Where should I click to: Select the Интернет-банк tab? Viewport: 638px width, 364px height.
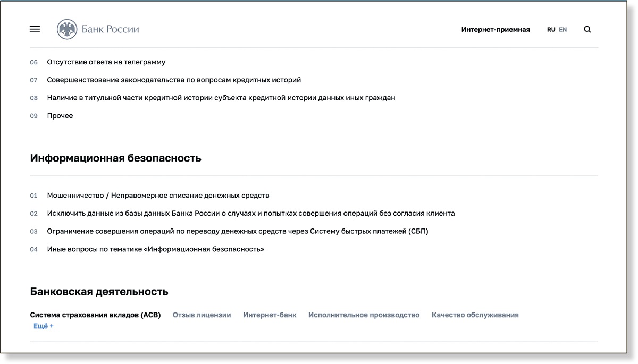(270, 315)
